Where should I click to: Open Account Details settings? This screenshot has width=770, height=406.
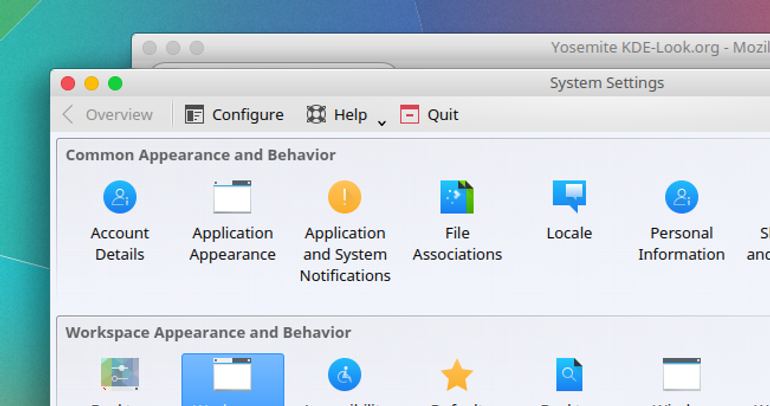[119, 221]
